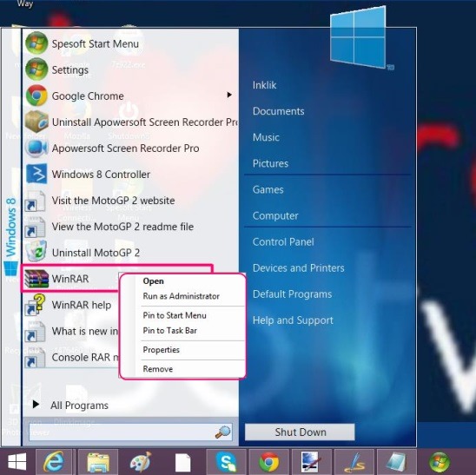
Task: Open Chrome from the taskbar
Action: tap(268, 463)
